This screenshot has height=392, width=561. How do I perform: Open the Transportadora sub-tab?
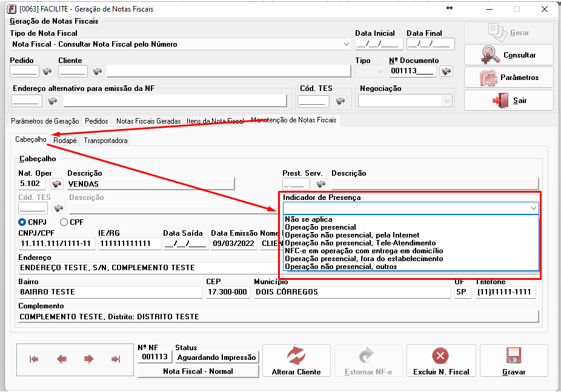pyautogui.click(x=105, y=141)
